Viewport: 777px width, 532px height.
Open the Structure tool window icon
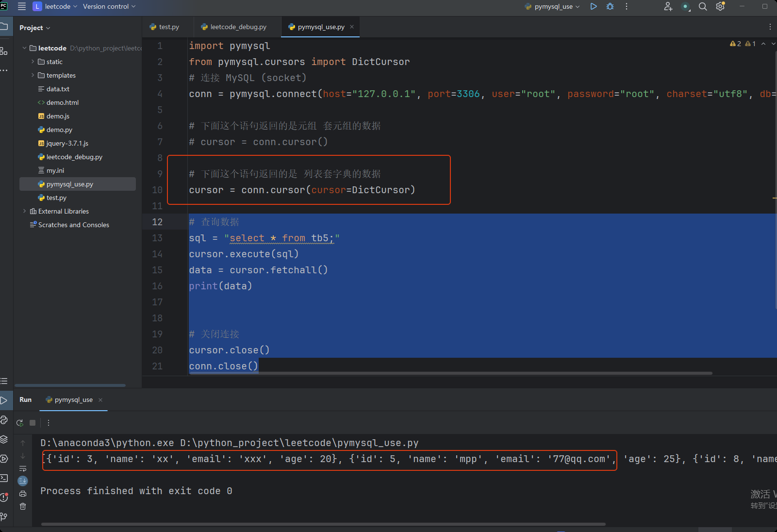[x=4, y=51]
